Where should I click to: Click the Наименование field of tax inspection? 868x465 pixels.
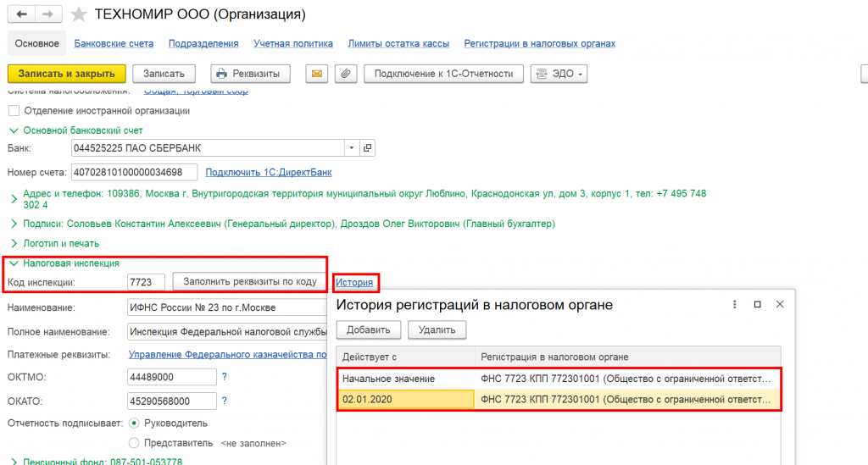(x=227, y=307)
